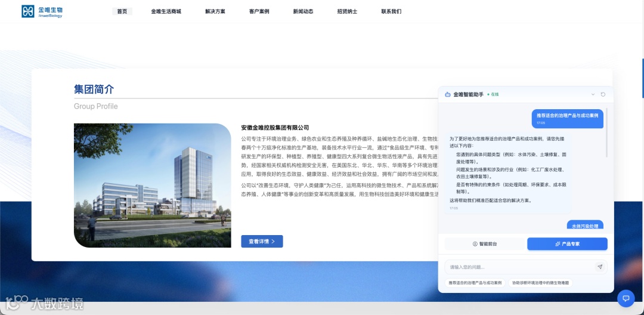This screenshot has width=644, height=315.
Task: Switch to the 产品专家 tab
Action: [x=567, y=244]
